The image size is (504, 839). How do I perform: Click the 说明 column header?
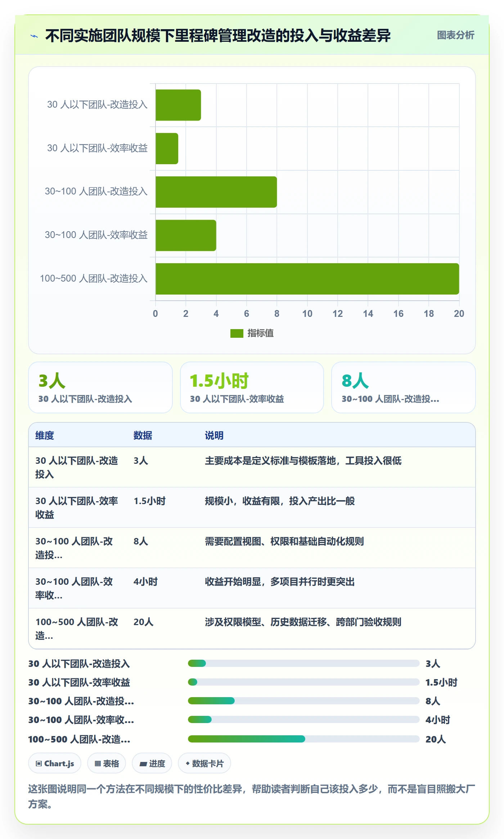pyautogui.click(x=214, y=436)
